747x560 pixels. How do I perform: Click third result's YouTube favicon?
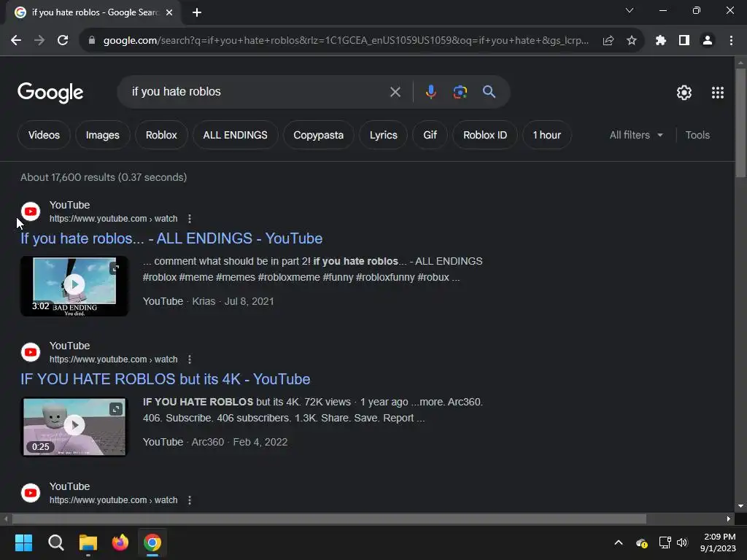pos(31,493)
